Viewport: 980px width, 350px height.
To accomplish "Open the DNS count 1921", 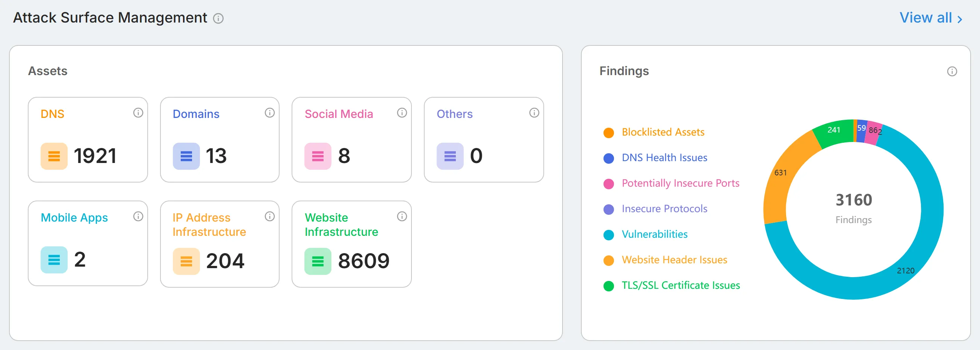I will [95, 156].
